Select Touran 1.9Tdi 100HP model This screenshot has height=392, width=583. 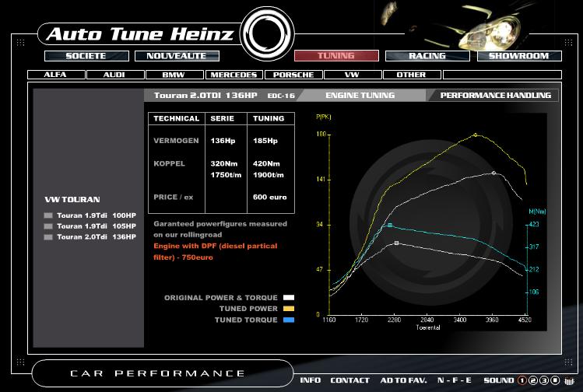click(97, 215)
